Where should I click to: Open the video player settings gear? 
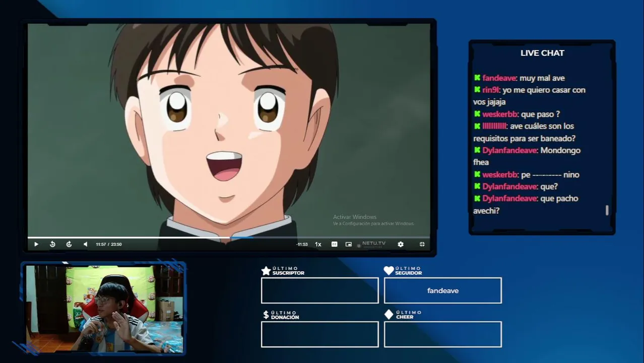(x=401, y=244)
